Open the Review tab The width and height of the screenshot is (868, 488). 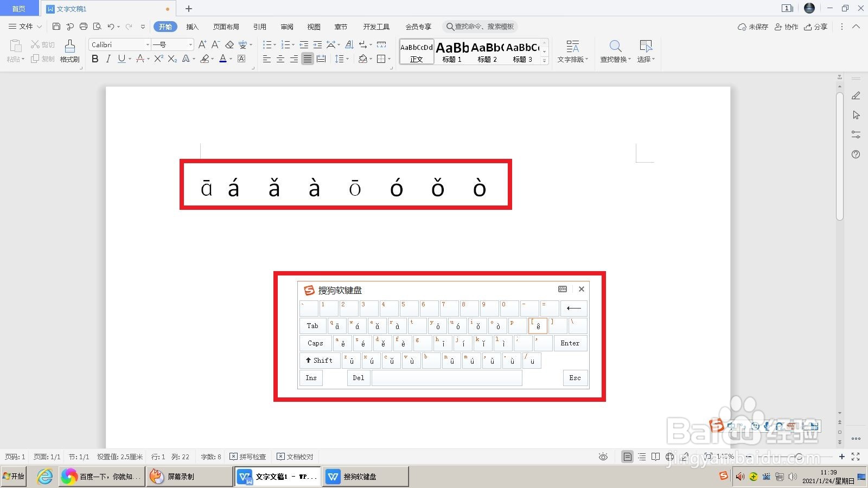(x=287, y=27)
